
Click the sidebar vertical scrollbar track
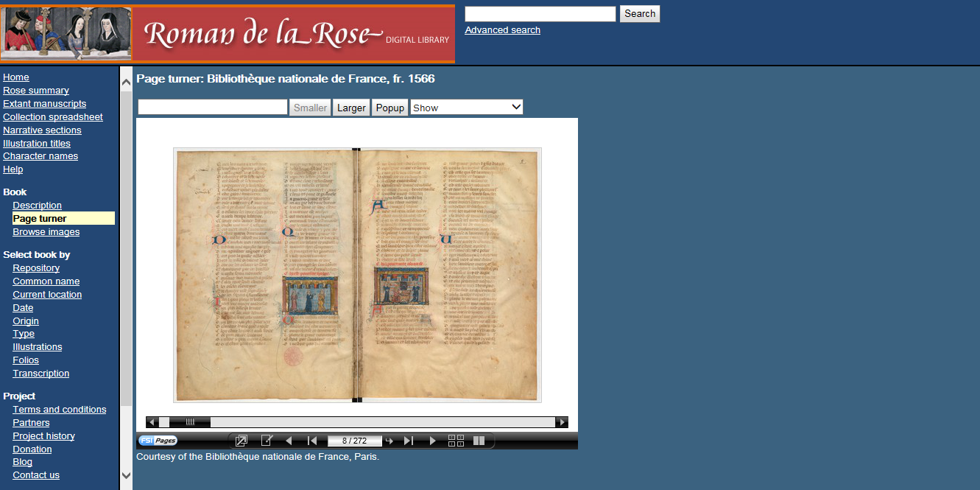tap(126, 280)
